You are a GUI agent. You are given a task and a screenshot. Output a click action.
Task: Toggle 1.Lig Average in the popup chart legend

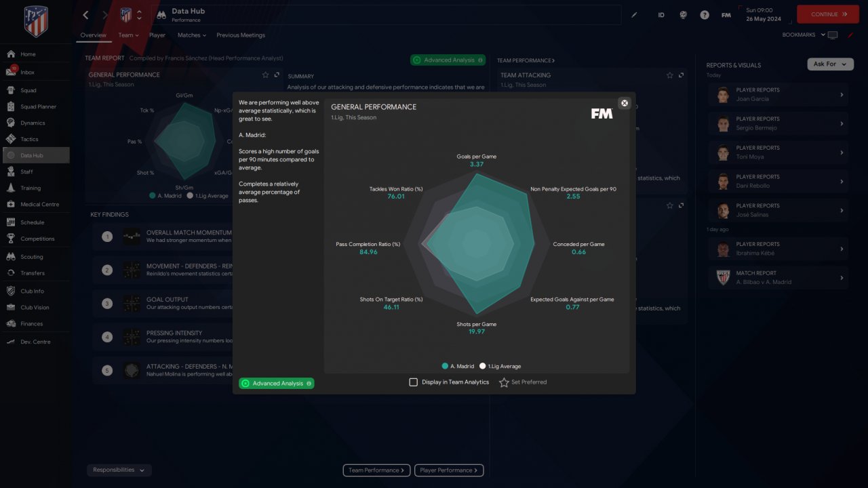tap(500, 366)
